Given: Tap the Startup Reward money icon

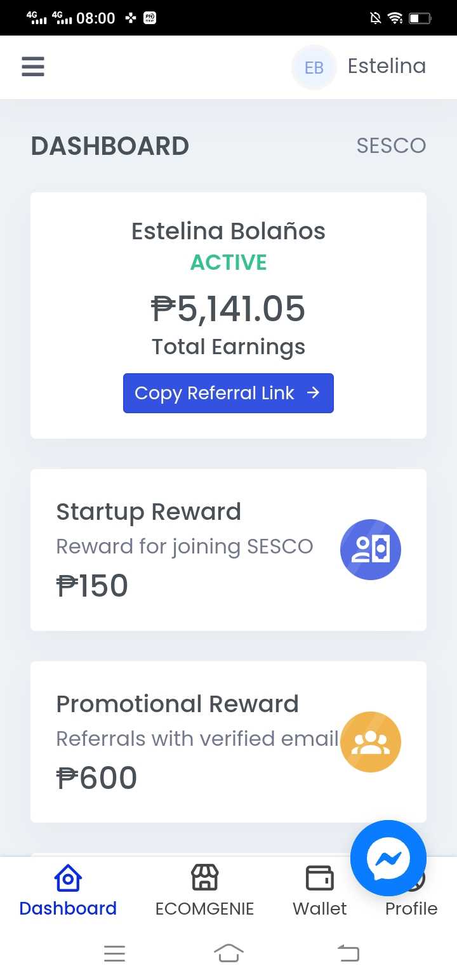Looking at the screenshot, I should (x=371, y=550).
